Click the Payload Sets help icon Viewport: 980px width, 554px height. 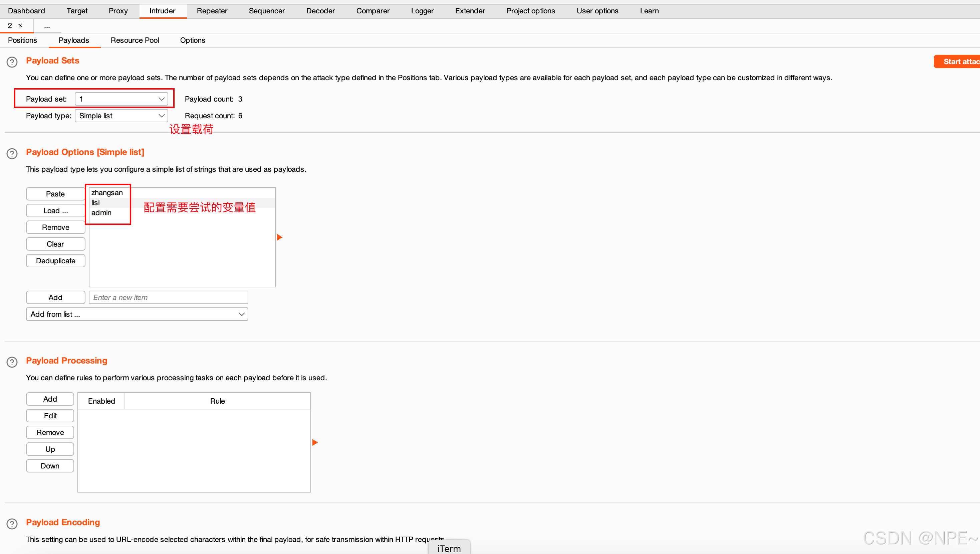pyautogui.click(x=12, y=62)
